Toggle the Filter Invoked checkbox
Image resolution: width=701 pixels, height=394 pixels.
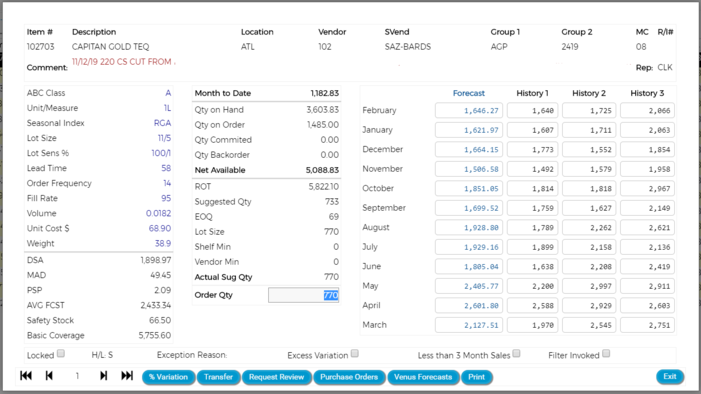coord(606,354)
